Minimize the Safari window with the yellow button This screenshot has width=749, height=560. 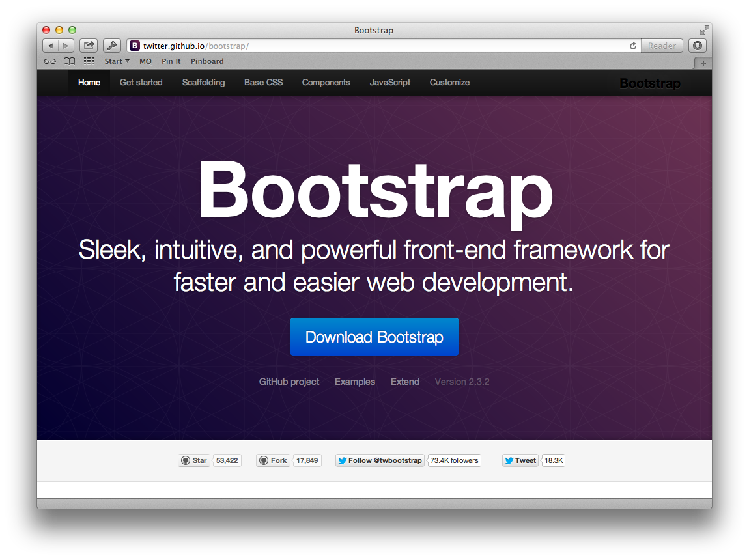(x=59, y=30)
